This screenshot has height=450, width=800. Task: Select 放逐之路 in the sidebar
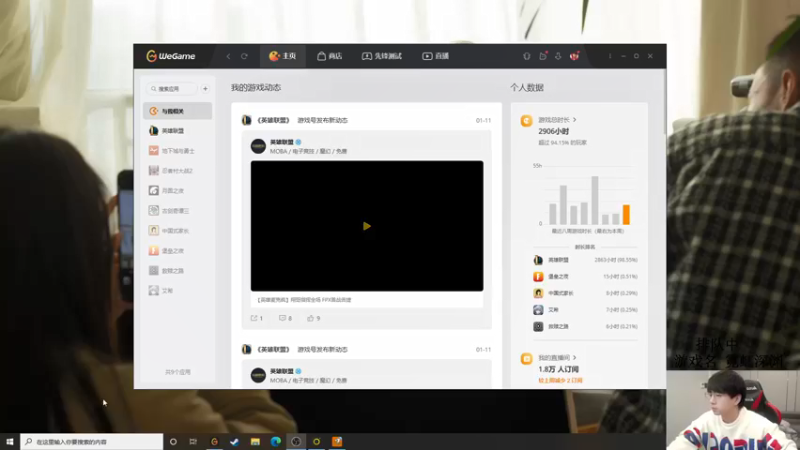178,270
